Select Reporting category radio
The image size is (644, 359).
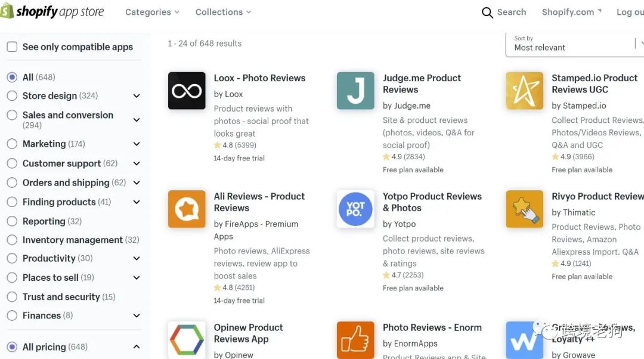(12, 221)
